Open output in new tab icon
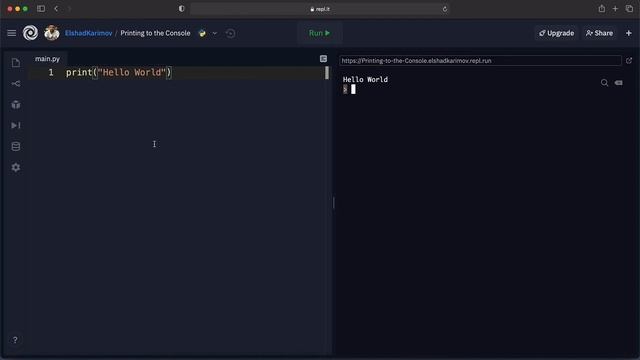This screenshot has height=360, width=640. click(629, 60)
